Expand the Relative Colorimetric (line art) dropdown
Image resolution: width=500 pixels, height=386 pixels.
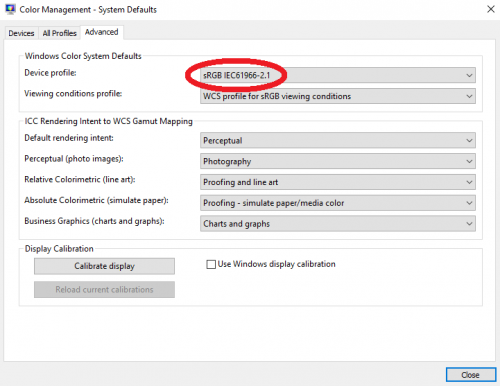point(338,182)
